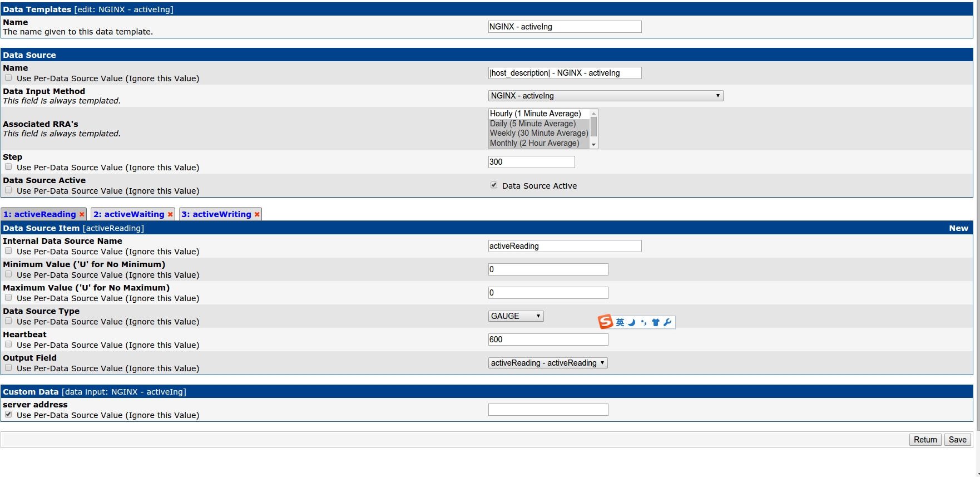Click the moon icon on Sogou toolbar
Viewport: 980px width, 477px height.
tap(631, 322)
